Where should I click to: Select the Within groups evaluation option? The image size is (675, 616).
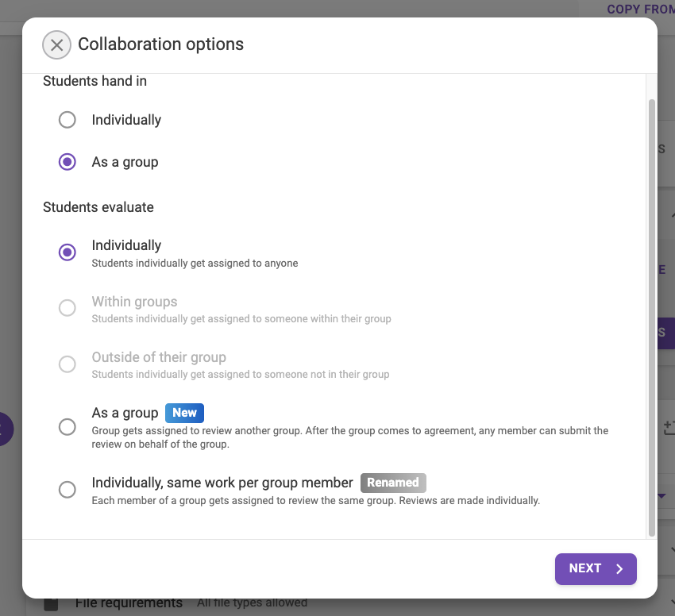(x=67, y=308)
